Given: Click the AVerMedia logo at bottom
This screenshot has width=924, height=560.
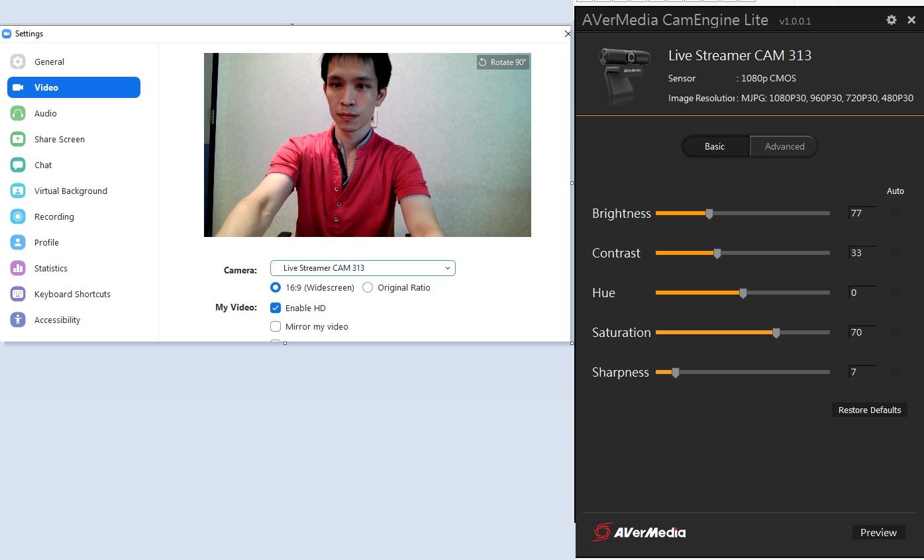Looking at the screenshot, I should pos(639,532).
